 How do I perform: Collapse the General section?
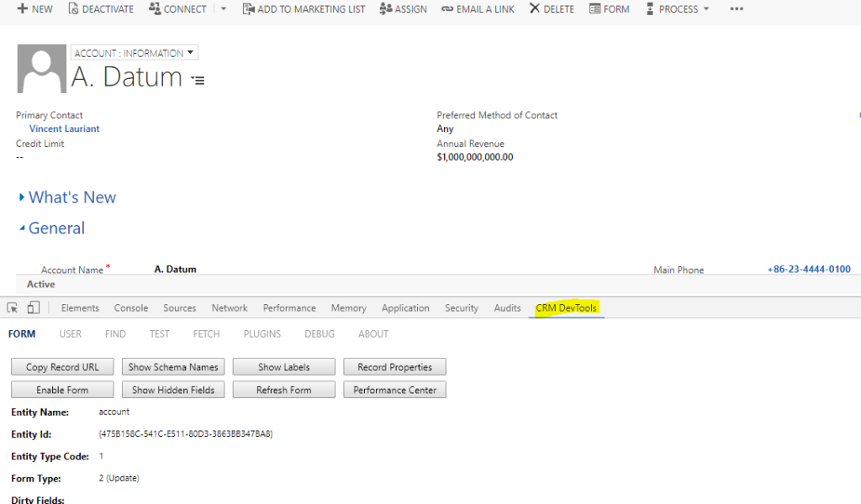[x=52, y=228]
